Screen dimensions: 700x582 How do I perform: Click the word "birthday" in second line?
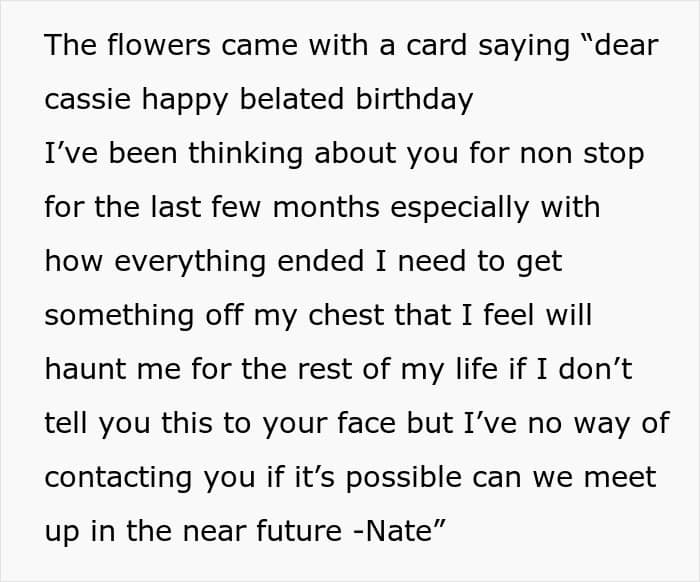click(414, 99)
